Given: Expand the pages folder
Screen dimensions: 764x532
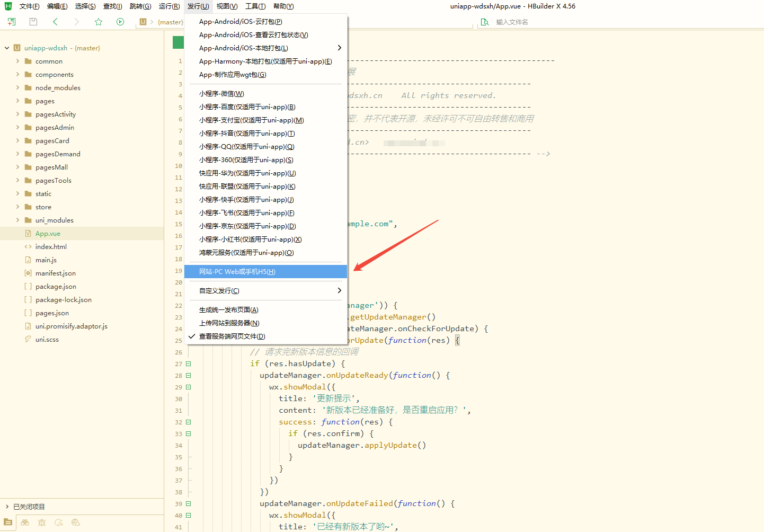Looking at the screenshot, I should 17,101.
